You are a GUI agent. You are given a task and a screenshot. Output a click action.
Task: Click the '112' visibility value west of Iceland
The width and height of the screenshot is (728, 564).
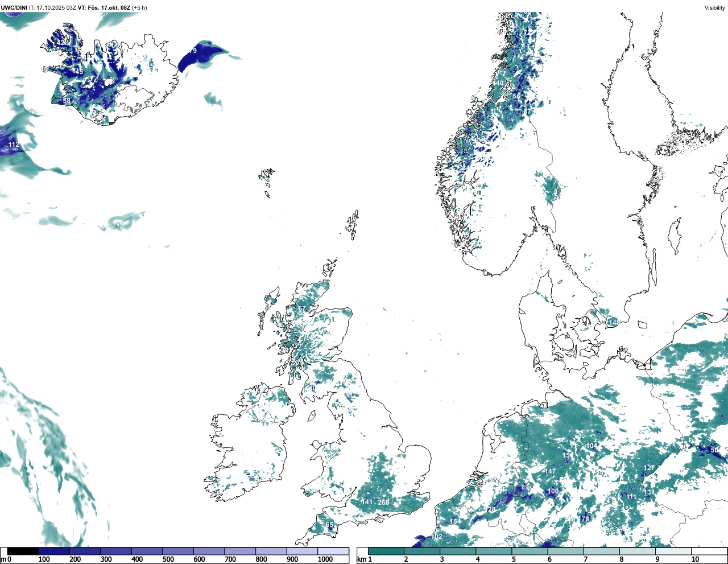coord(14,145)
